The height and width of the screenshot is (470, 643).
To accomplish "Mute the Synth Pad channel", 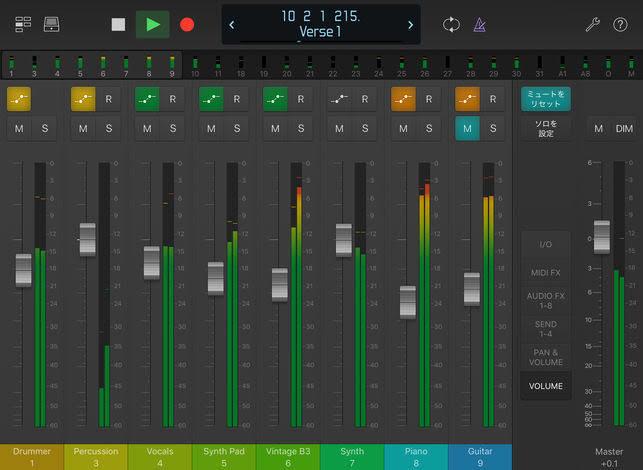I will pos(211,128).
